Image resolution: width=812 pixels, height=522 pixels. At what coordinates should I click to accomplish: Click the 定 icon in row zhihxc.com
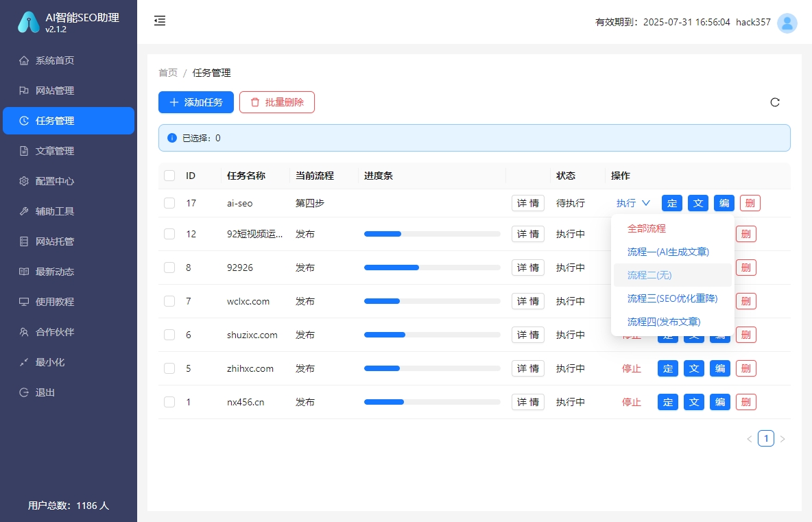click(667, 368)
